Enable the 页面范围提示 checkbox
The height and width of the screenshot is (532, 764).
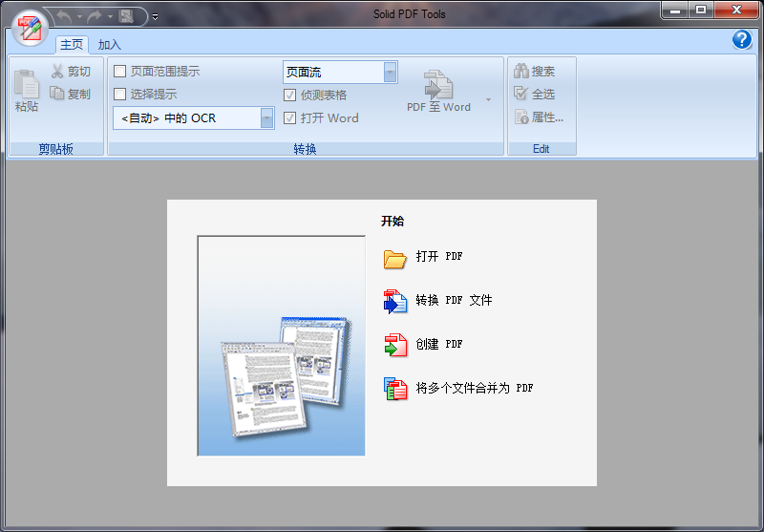tap(120, 71)
